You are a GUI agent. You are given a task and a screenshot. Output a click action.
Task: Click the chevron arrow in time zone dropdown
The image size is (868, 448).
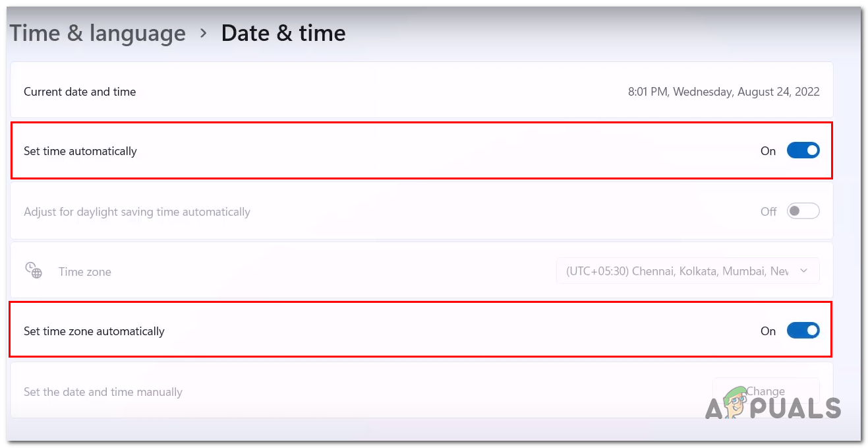pyautogui.click(x=803, y=271)
